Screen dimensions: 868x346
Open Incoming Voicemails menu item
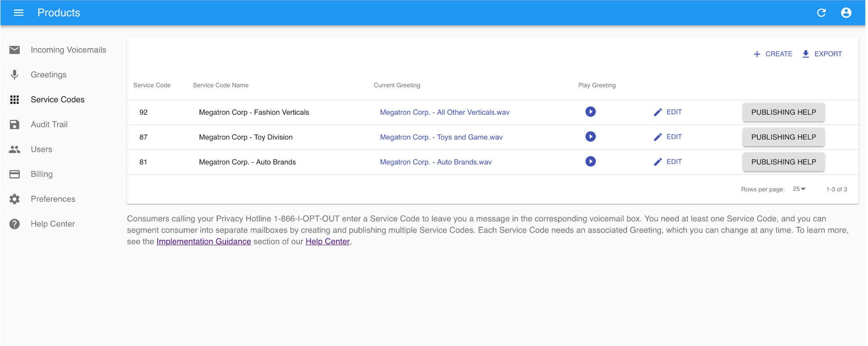pos(68,50)
